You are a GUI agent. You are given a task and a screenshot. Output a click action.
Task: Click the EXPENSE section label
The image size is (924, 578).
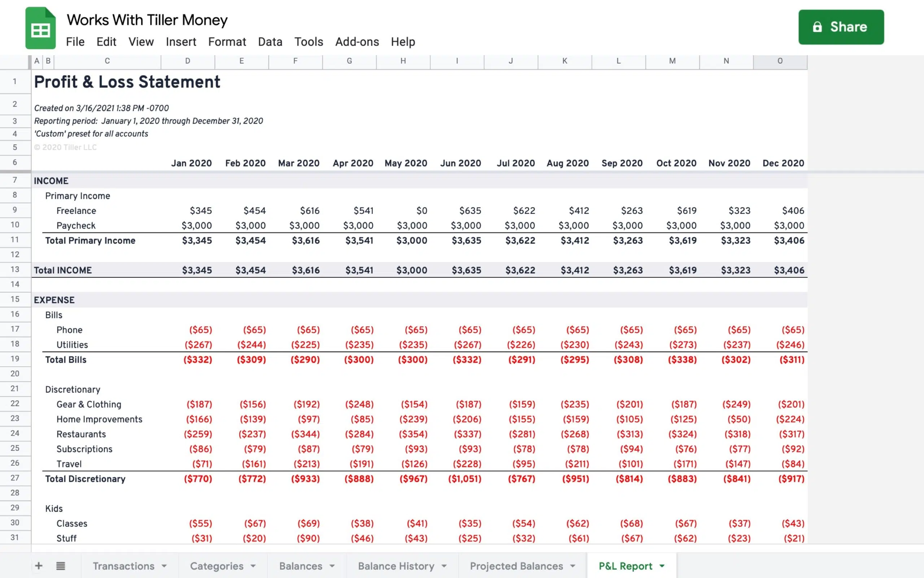[x=54, y=300]
